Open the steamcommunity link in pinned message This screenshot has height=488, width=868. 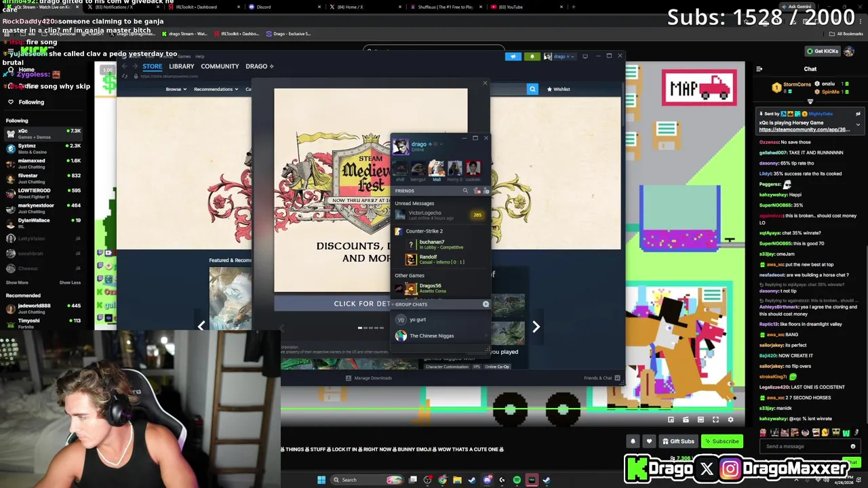804,129
